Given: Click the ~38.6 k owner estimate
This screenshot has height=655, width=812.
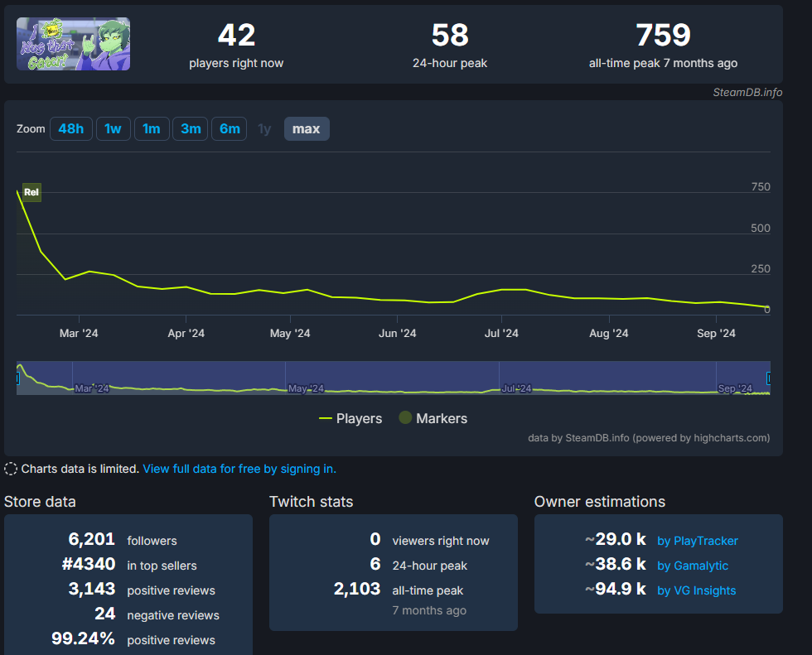Looking at the screenshot, I should point(616,564).
